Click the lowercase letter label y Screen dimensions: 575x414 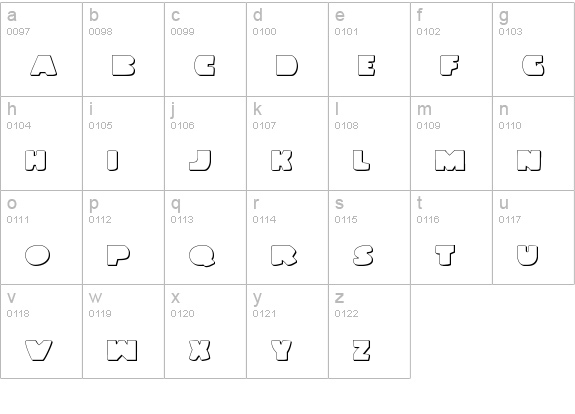[257, 298]
